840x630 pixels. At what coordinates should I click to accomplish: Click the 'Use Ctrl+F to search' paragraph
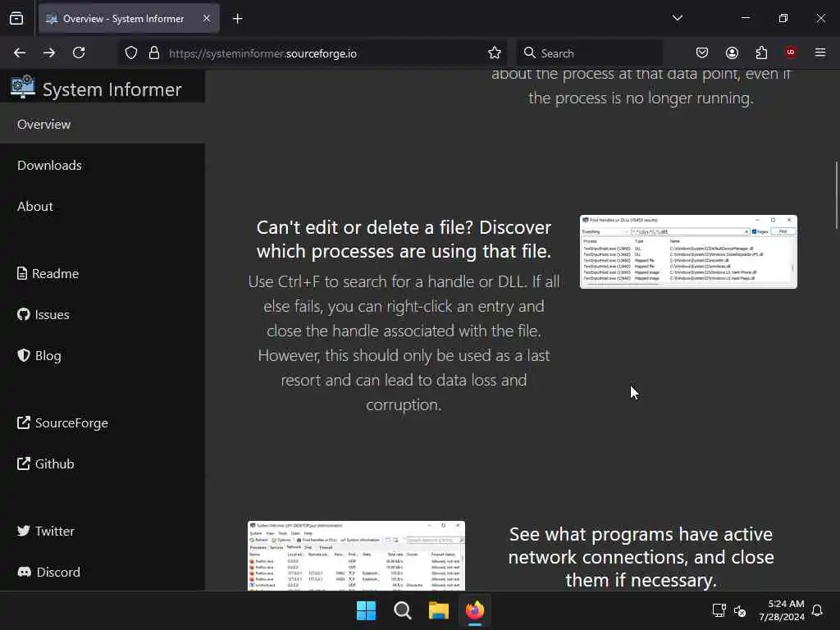(x=404, y=343)
